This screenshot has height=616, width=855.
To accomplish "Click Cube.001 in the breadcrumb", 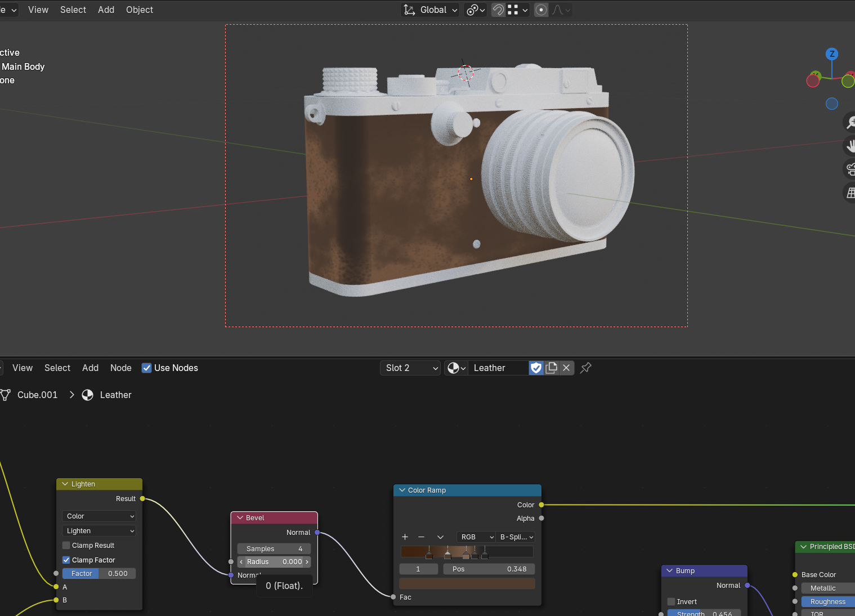I will pyautogui.click(x=38, y=395).
